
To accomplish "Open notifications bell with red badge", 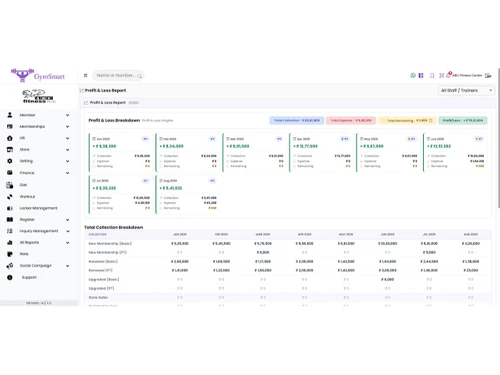I will point(449,75).
